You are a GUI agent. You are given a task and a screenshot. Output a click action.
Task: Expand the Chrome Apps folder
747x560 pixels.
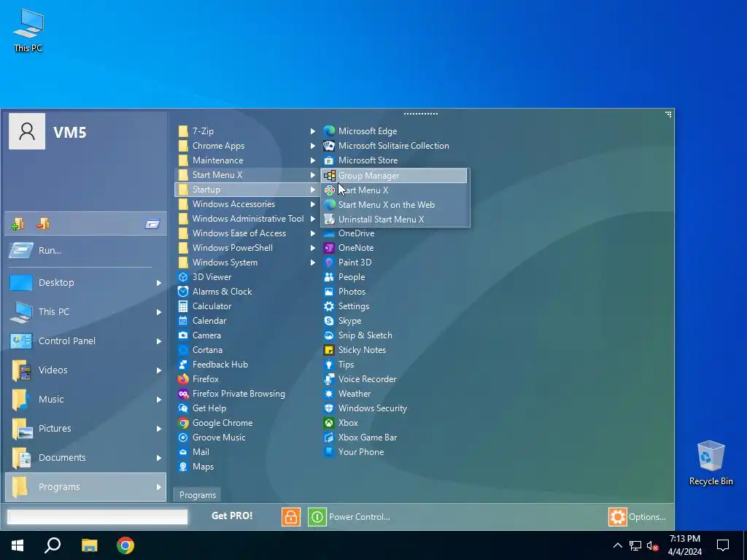[312, 146]
